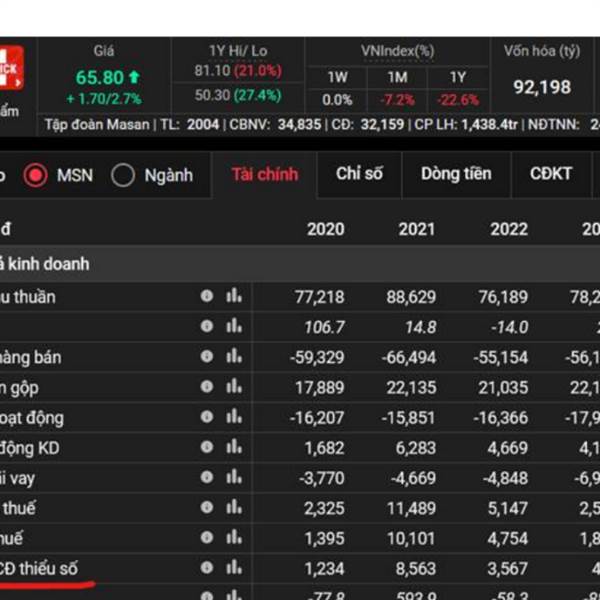Screen dimensions: 600x600
Task: Open the Chỉ số tab
Action: pos(359,174)
